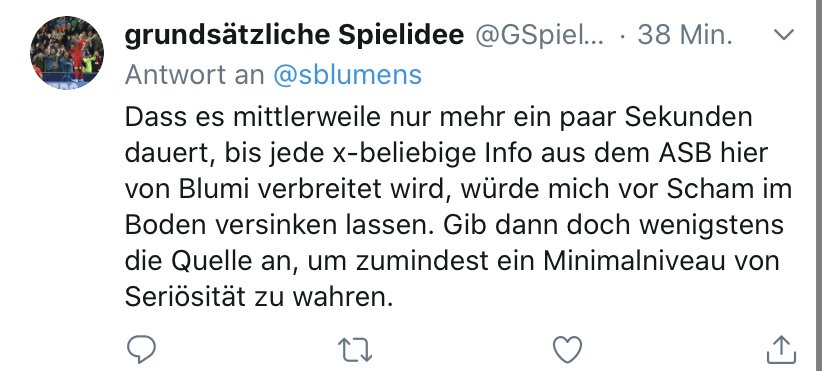This screenshot has width=828, height=371.
Task: Open the tweet options chevron menu
Action: (784, 35)
